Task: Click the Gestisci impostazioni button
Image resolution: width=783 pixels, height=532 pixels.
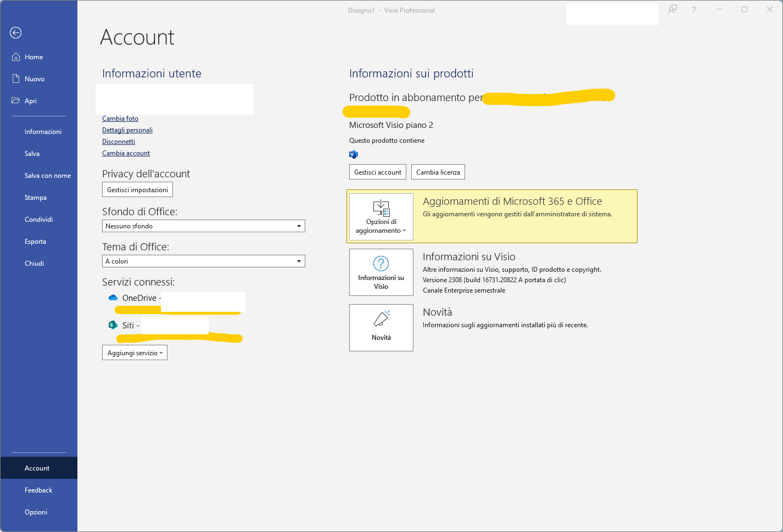Action: click(137, 190)
